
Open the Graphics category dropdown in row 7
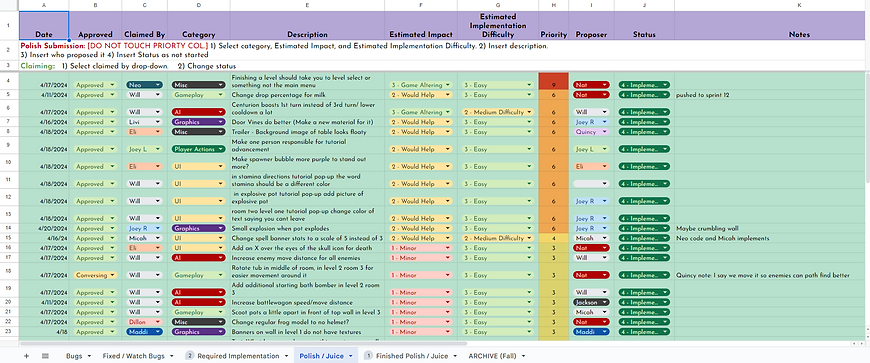click(x=199, y=122)
